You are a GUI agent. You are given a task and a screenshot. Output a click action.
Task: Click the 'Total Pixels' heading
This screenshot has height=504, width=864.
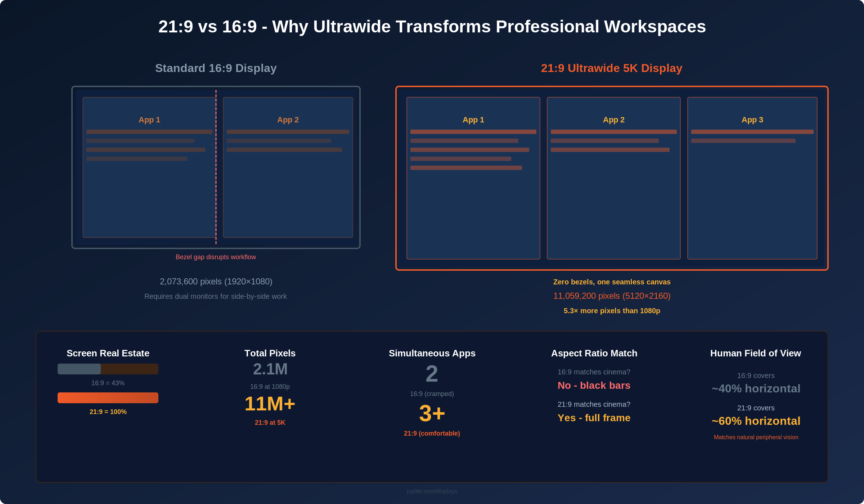tap(270, 353)
